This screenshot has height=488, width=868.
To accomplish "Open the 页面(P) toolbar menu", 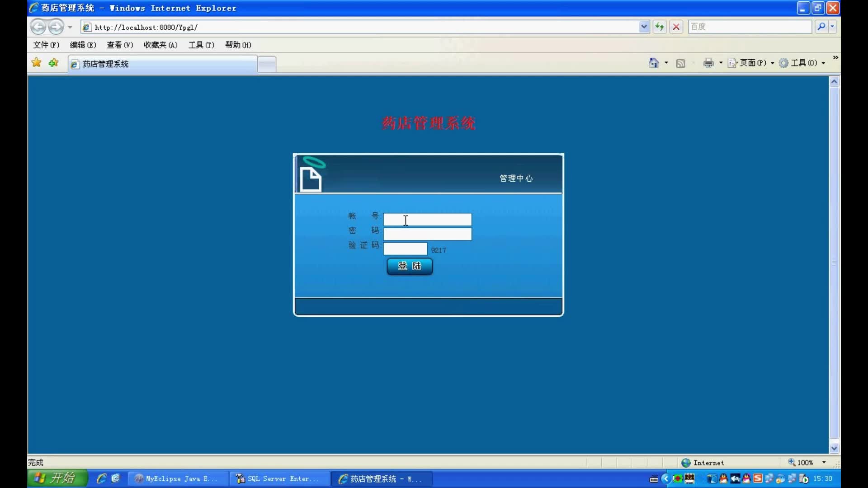I will coord(751,63).
